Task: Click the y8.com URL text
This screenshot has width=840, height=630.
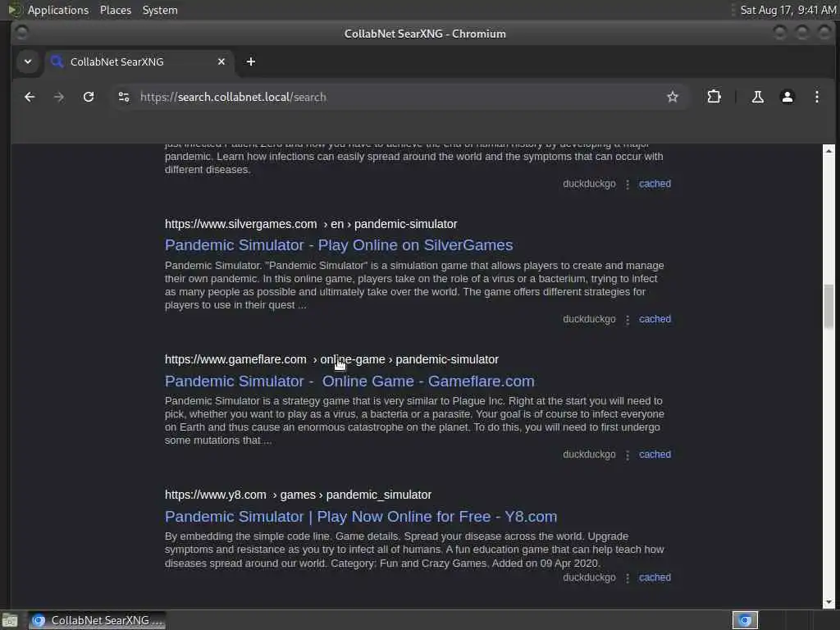Action: 298,495
